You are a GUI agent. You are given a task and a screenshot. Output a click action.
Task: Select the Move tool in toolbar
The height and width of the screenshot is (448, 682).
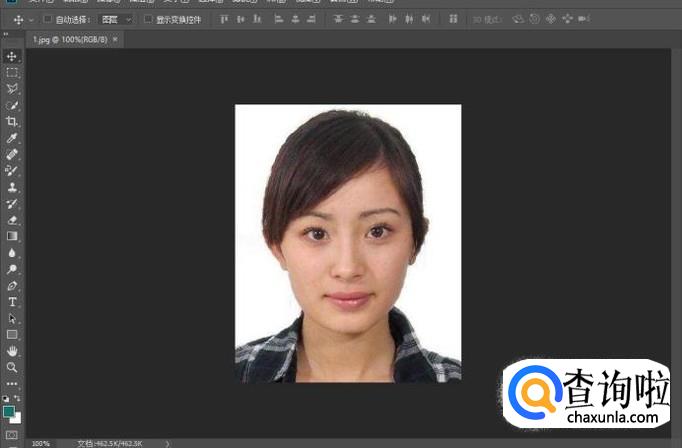pyautogui.click(x=12, y=56)
